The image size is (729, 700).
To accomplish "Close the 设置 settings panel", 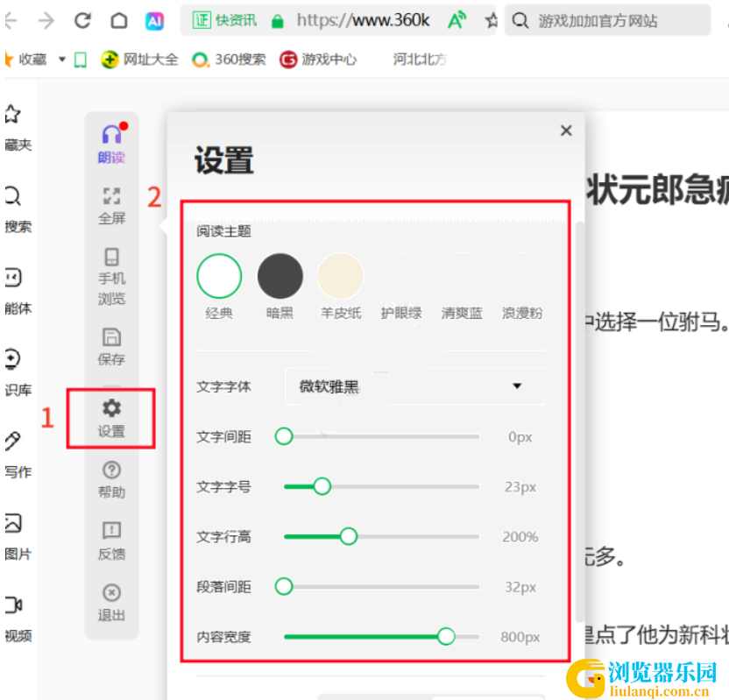I will click(566, 131).
